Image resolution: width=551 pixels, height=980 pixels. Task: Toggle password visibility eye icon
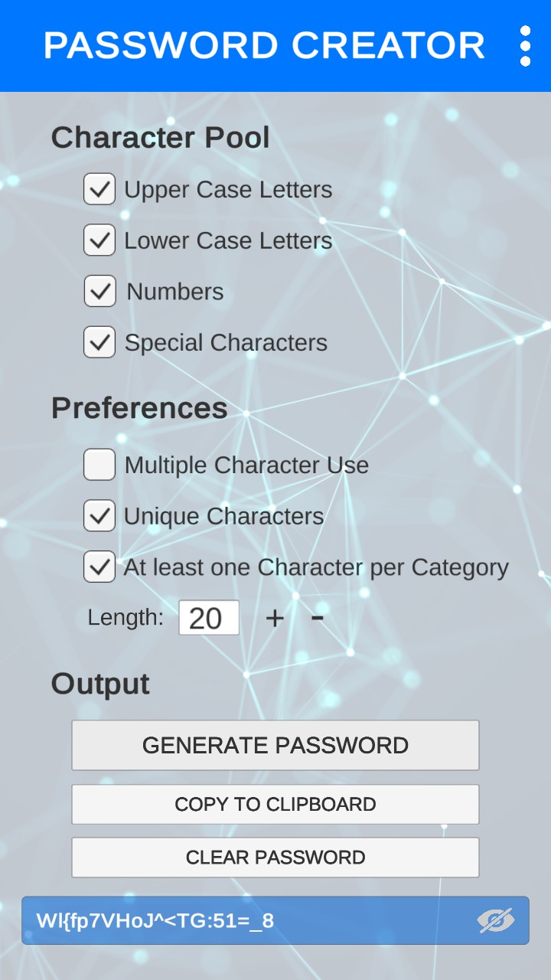pyautogui.click(x=496, y=920)
